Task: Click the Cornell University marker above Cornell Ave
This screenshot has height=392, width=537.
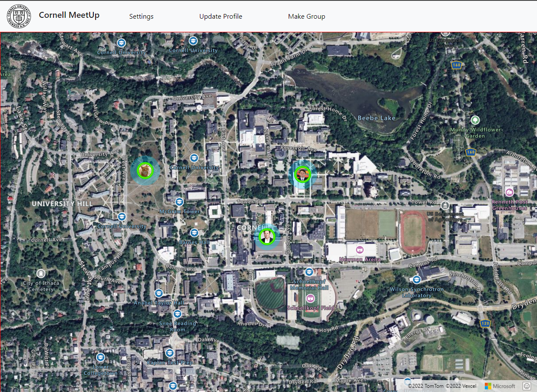Action: point(122,217)
